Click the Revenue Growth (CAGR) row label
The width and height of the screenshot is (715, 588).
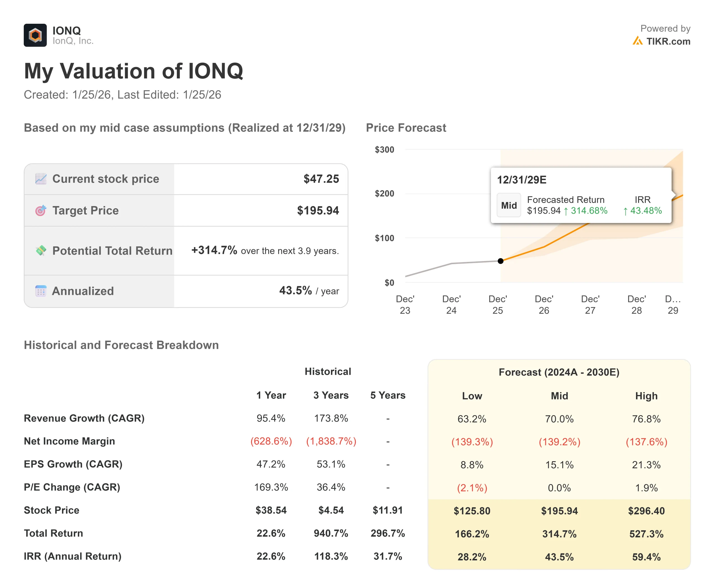(84, 418)
